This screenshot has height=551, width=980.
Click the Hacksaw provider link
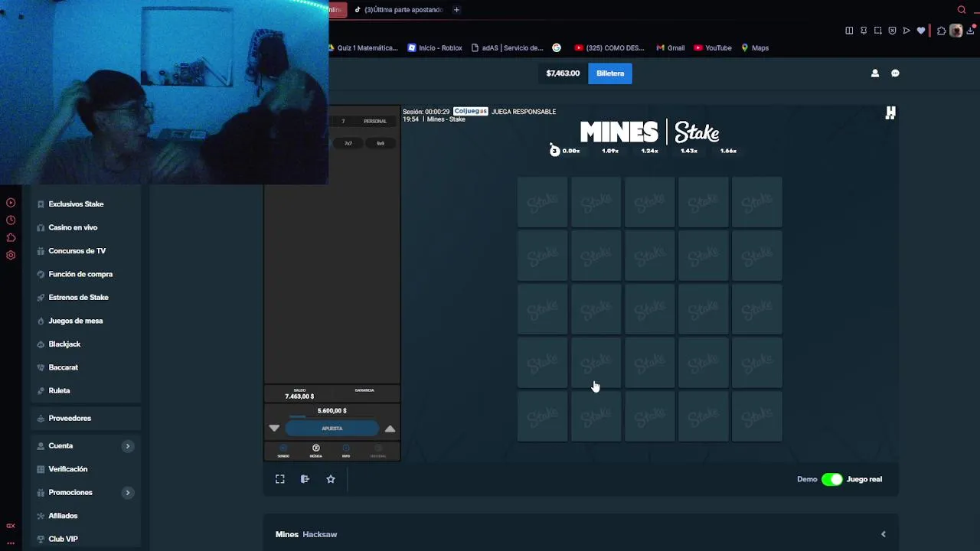pyautogui.click(x=319, y=534)
